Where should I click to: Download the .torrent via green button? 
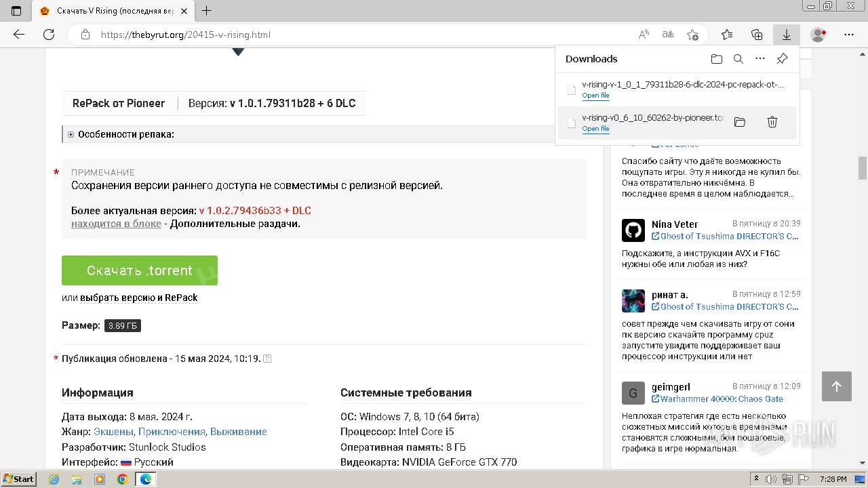pos(140,270)
